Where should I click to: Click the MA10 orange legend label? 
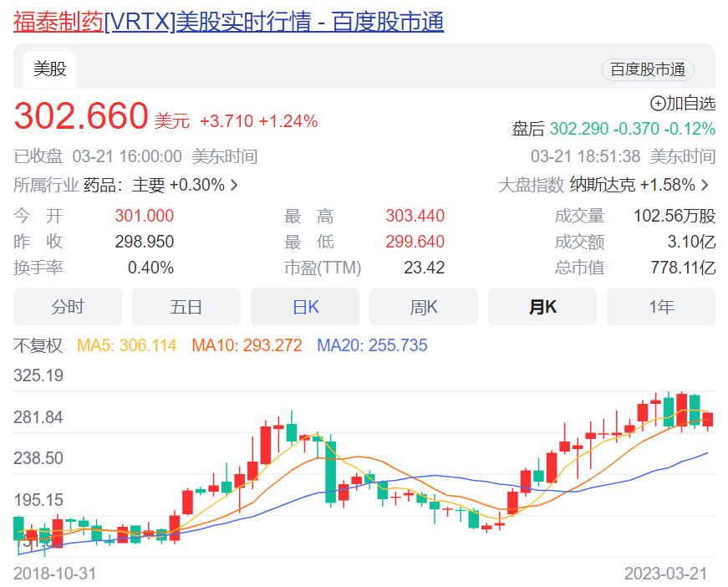coord(247,345)
